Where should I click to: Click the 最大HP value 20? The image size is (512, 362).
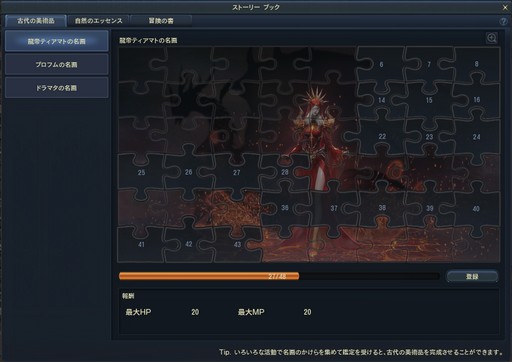pos(195,312)
